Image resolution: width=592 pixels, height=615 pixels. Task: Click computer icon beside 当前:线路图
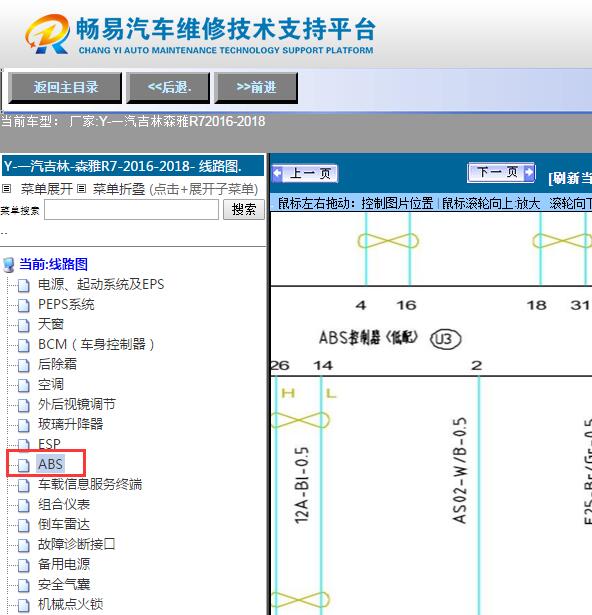pos(9,265)
